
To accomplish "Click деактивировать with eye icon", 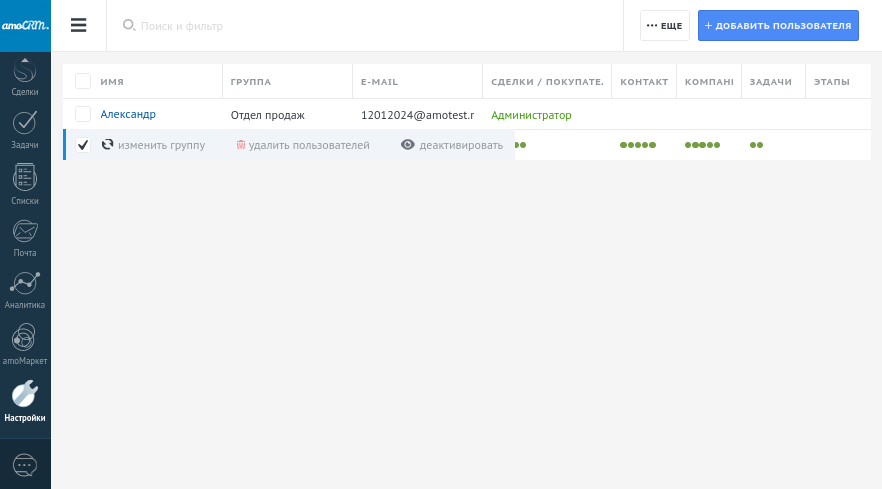I will click(x=452, y=145).
